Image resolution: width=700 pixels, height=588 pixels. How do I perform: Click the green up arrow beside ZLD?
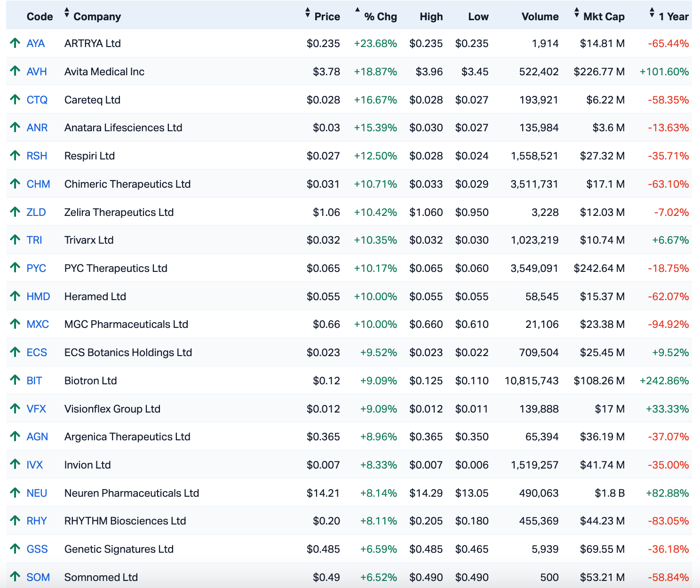[15, 212]
